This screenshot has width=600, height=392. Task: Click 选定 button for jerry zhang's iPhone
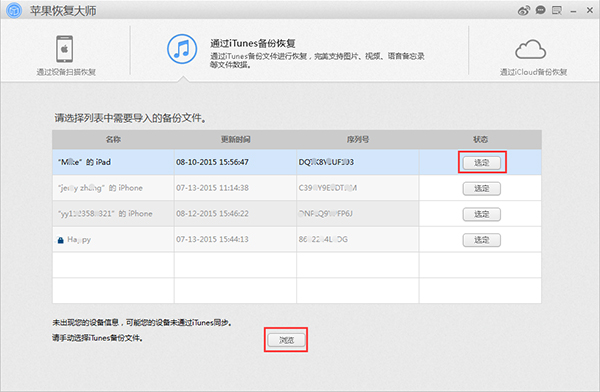482,188
